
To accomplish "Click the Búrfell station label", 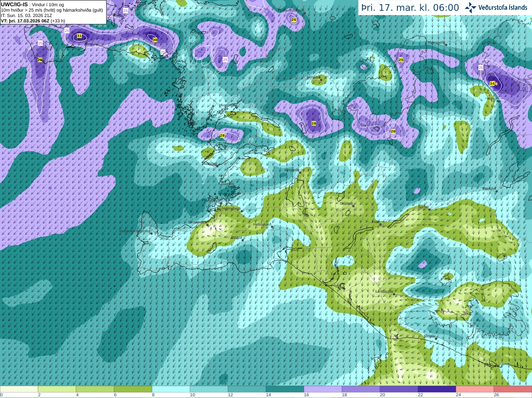I will point(423,206).
